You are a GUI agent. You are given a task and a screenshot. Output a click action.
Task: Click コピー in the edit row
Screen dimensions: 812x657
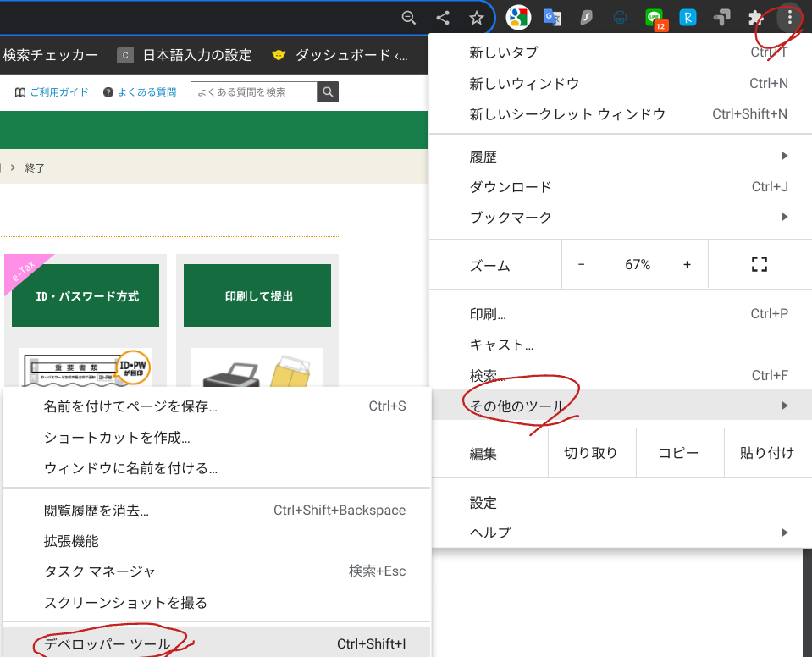[678, 453]
